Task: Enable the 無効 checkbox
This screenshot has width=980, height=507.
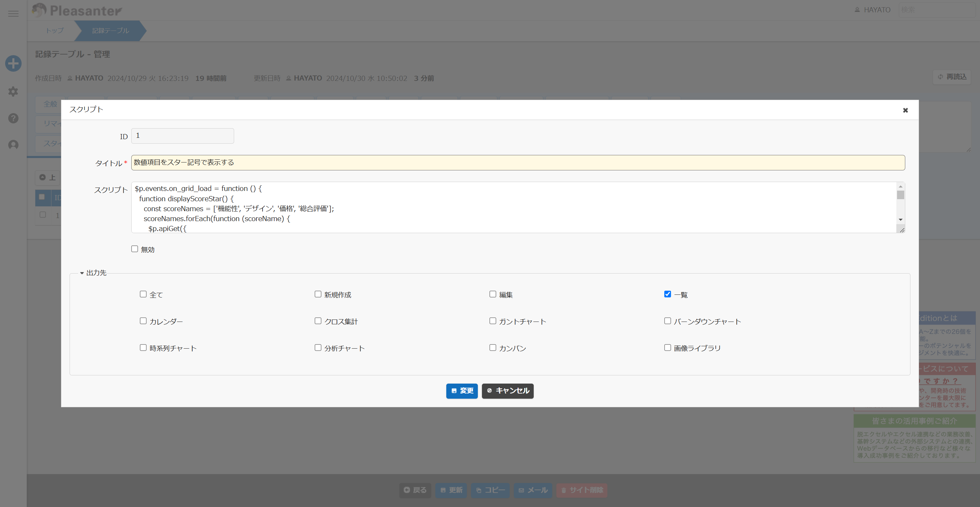Action: coord(135,249)
